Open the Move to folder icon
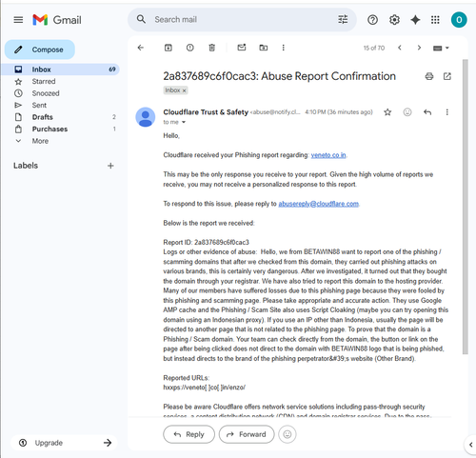 (264, 48)
